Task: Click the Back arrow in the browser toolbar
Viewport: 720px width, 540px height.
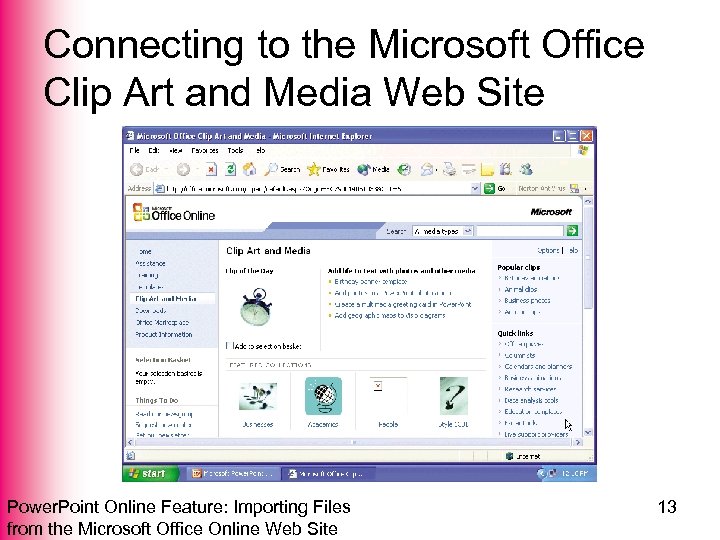Action: point(136,169)
